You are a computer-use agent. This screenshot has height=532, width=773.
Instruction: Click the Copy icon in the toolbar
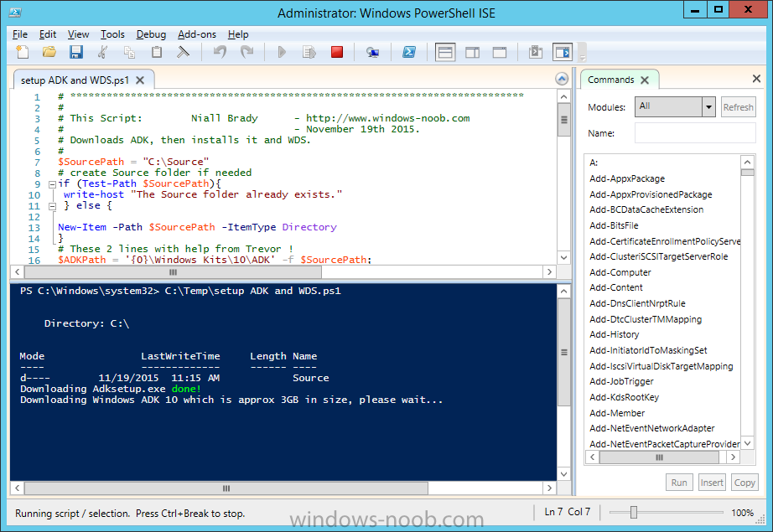pos(129,52)
